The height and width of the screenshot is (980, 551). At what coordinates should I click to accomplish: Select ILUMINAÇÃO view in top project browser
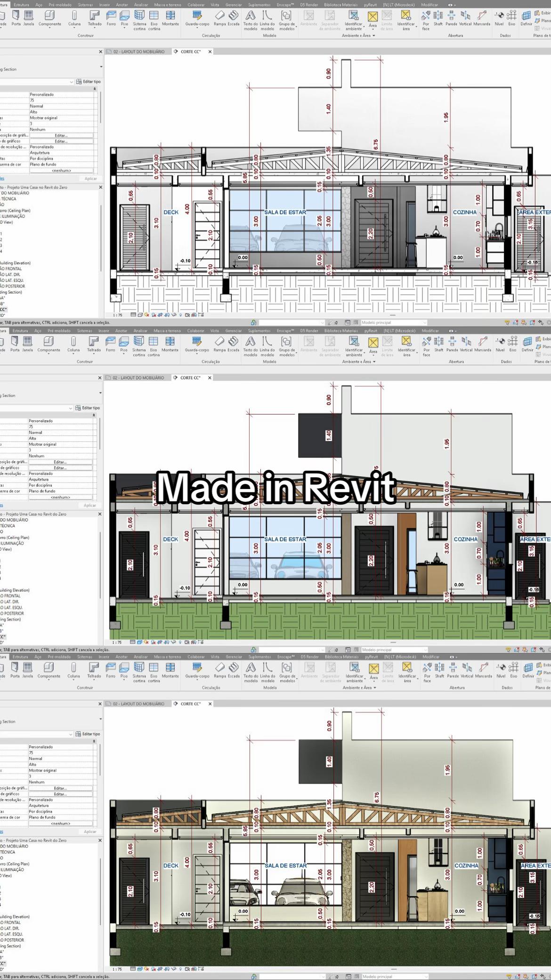[13, 216]
